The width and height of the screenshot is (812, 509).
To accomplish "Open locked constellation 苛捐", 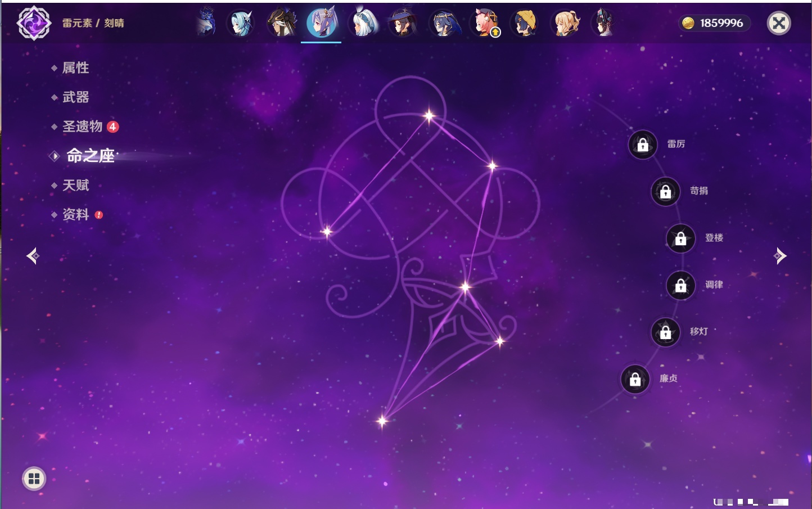I will [665, 192].
